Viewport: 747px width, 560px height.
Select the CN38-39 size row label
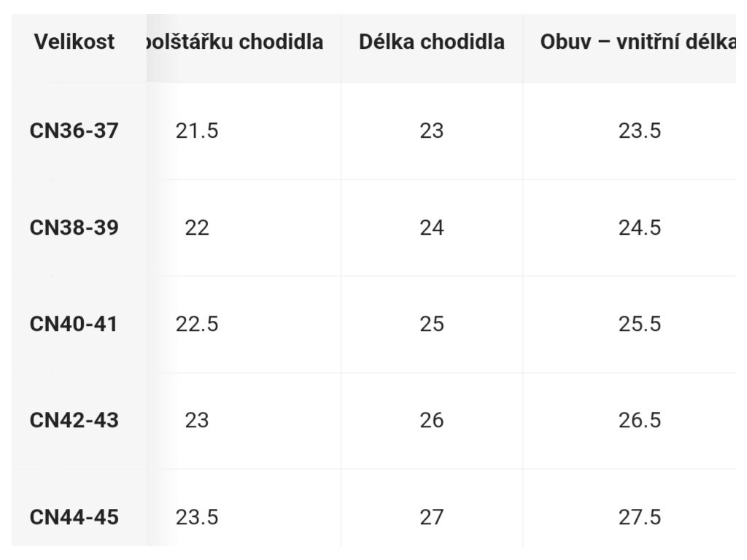[74, 227]
